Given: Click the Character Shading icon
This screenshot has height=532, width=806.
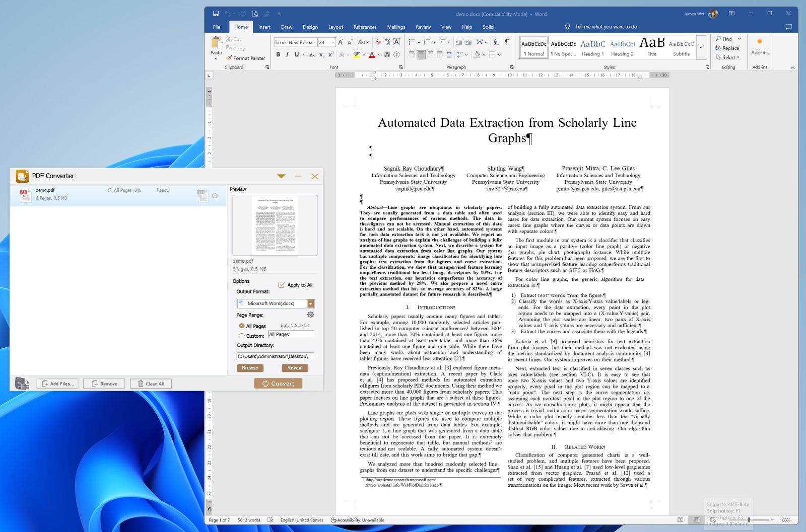Looking at the screenshot, I should tap(387, 54).
